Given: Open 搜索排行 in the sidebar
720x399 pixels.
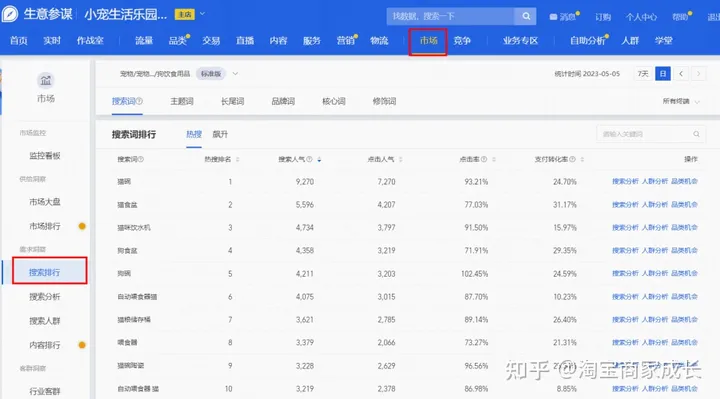Looking at the screenshot, I should (x=45, y=272).
